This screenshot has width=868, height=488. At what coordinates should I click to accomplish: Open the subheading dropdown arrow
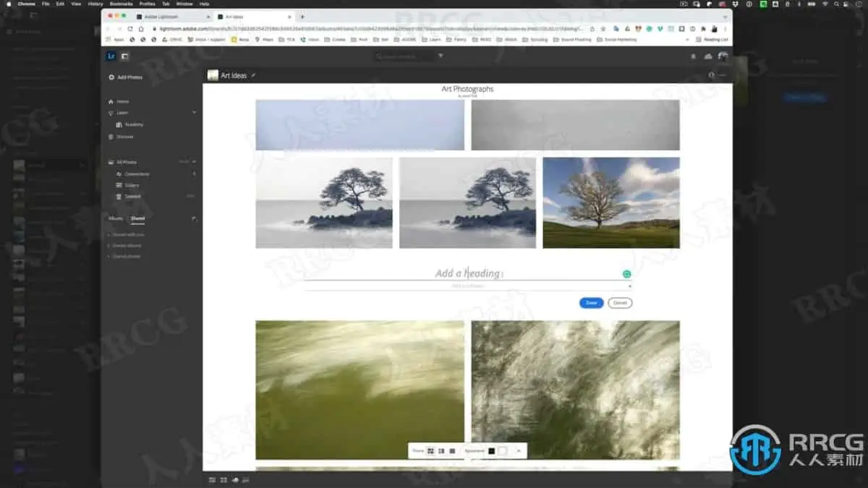[x=629, y=286]
